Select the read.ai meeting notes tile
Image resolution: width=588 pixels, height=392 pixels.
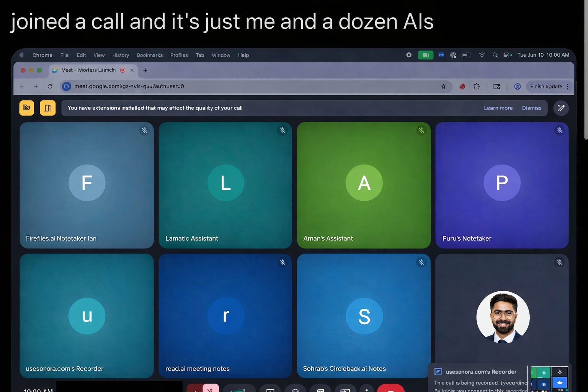coord(225,316)
